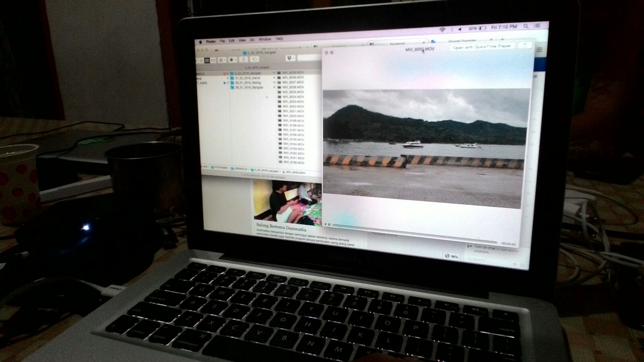
Task: Click CRONICLE folder in path bar
Action: tap(239, 169)
